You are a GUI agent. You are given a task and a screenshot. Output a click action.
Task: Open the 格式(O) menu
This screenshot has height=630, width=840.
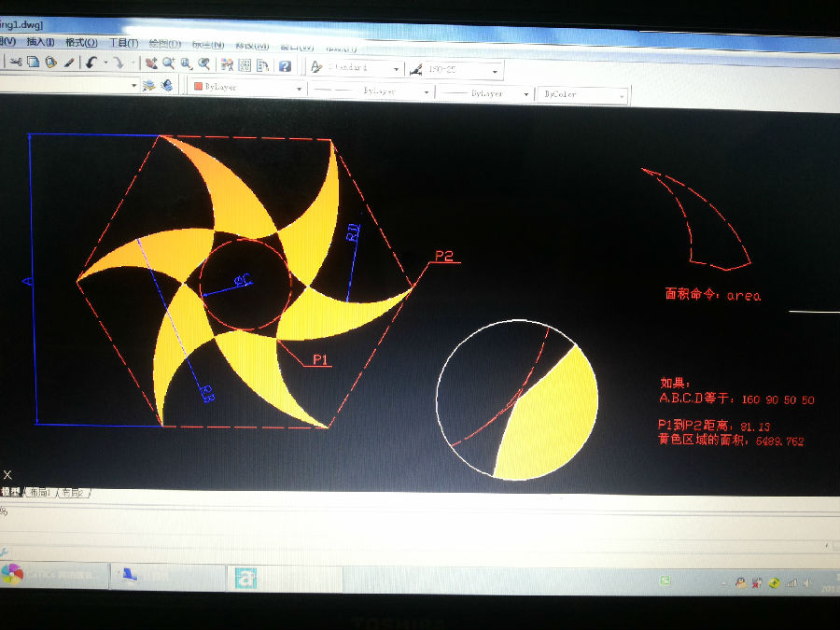81,42
